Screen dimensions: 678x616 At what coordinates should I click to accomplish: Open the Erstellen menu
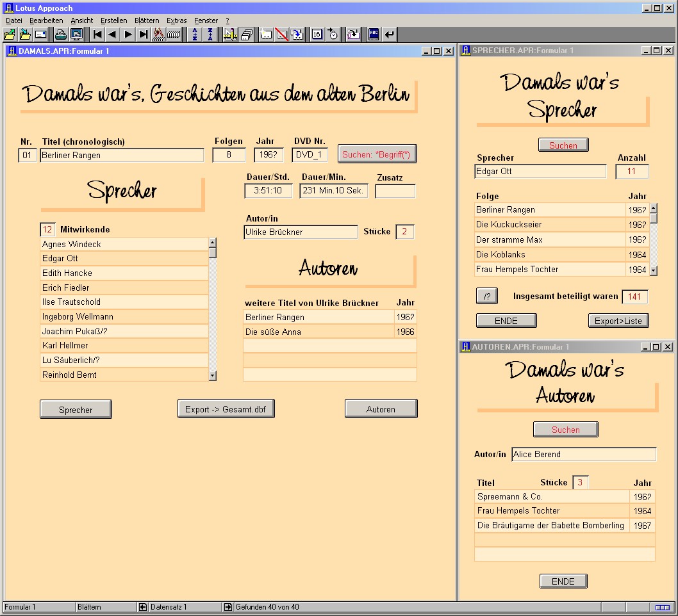pos(113,20)
